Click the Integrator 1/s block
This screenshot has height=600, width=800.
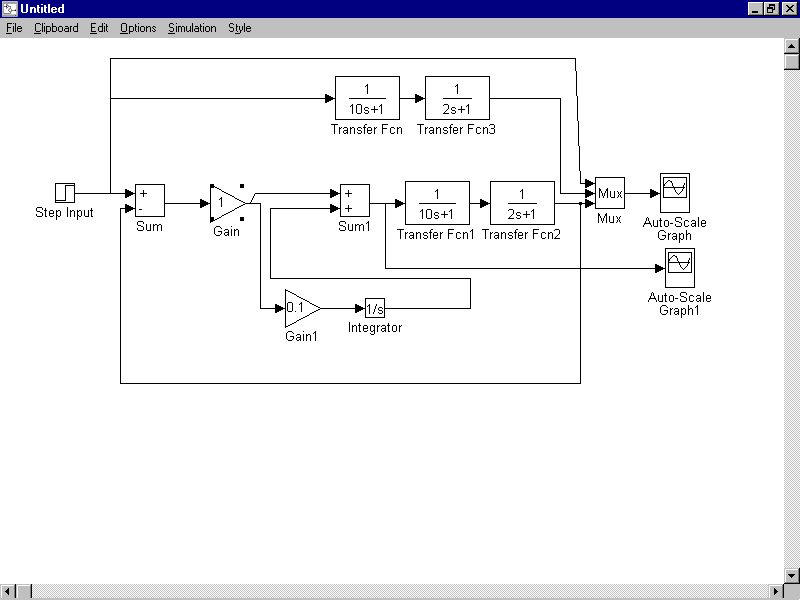[x=375, y=308]
